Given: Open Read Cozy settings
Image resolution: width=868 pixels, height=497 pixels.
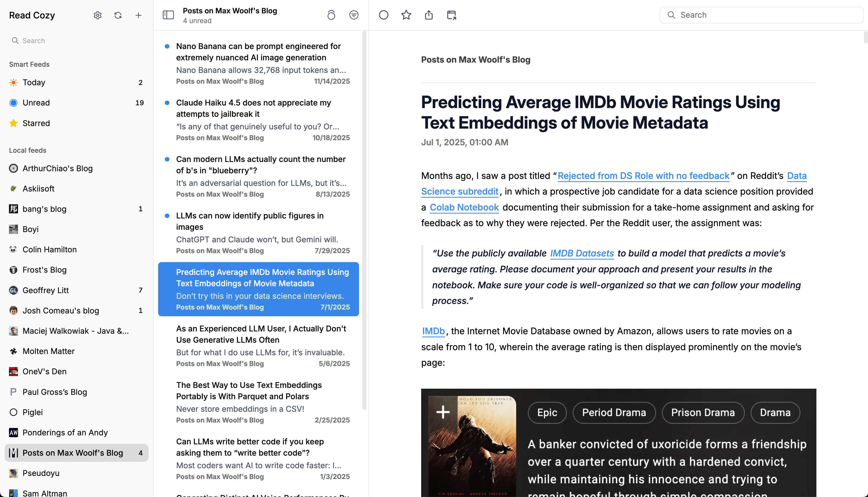Looking at the screenshot, I should [x=97, y=15].
